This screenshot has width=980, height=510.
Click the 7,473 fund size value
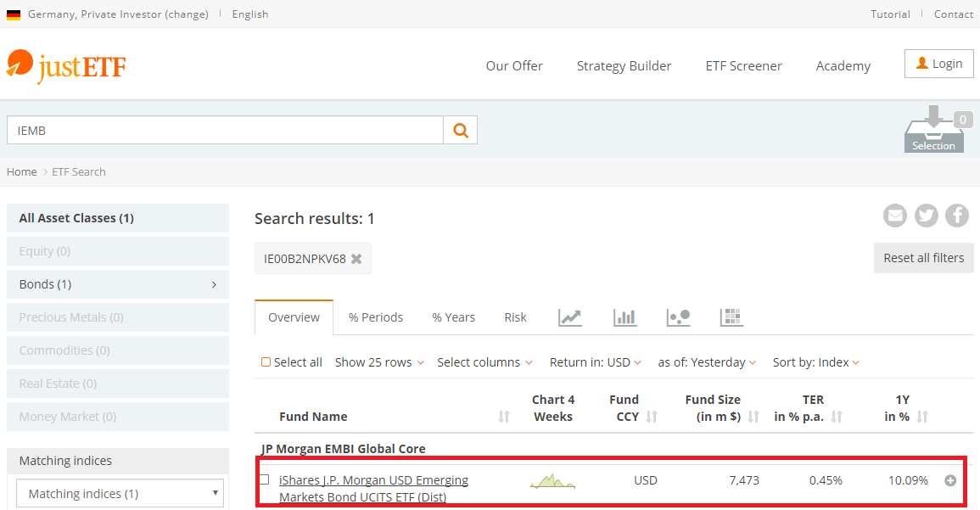pos(744,480)
